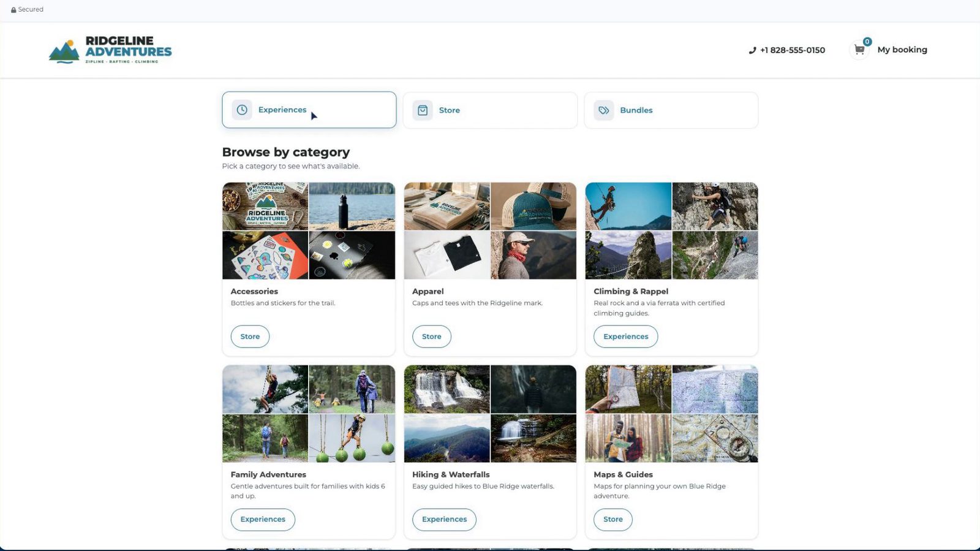980x551 pixels.
Task: Click the couple reading map photo
Action: tap(628, 438)
